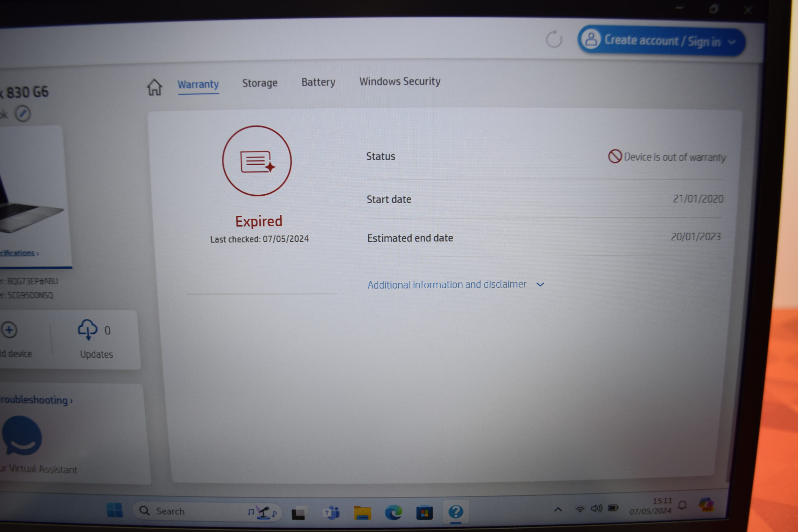Open the Windows Security tab
Image resolution: width=798 pixels, height=532 pixels.
[400, 81]
